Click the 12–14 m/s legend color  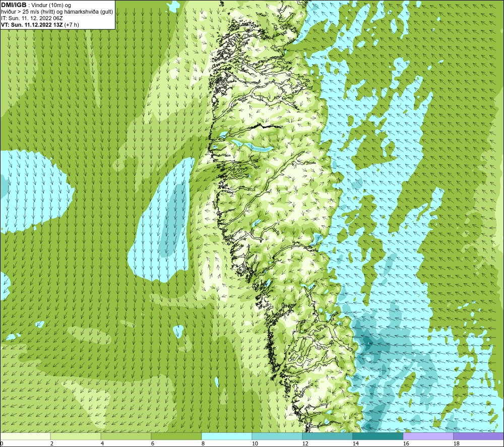[x=327, y=436]
